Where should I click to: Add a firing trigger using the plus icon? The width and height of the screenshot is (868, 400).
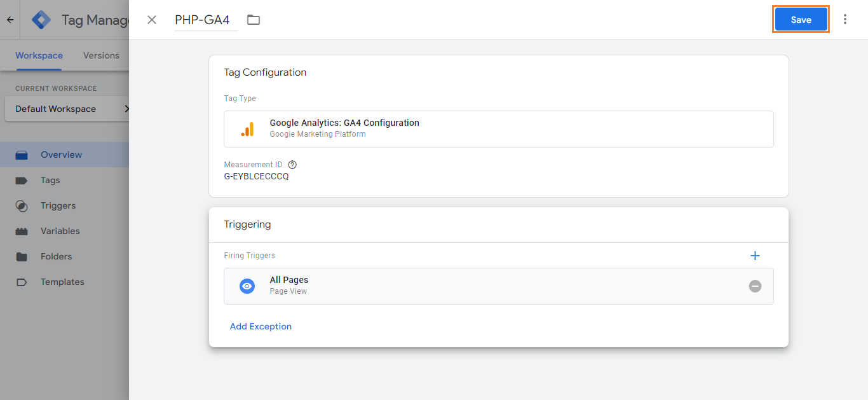point(755,255)
